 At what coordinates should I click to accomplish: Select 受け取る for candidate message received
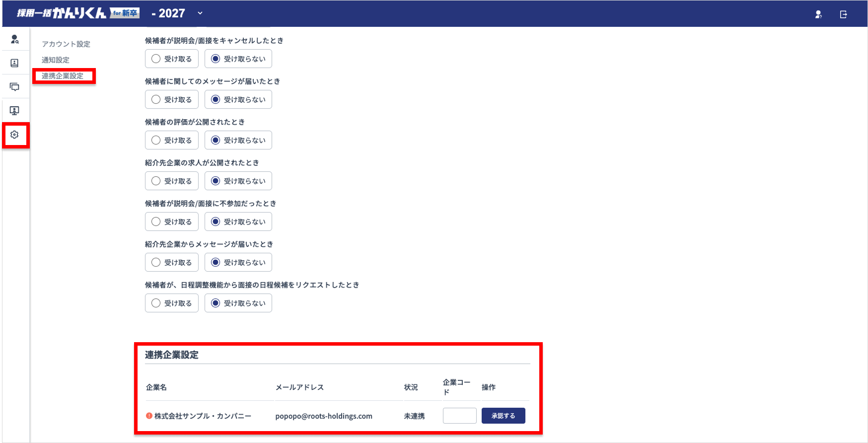click(x=172, y=99)
